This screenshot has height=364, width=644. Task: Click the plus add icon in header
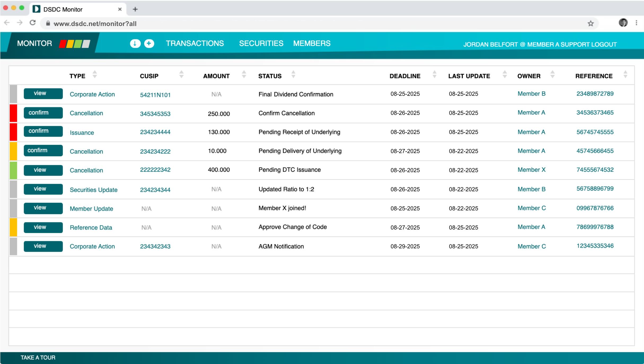(x=149, y=44)
